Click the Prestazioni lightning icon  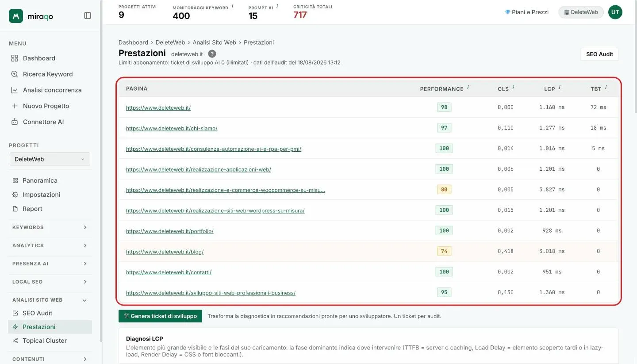[x=15, y=327]
